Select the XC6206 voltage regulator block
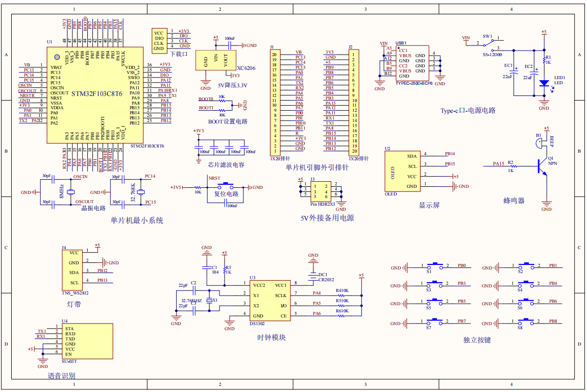Screen dimensions: 587x392 pyautogui.click(x=215, y=61)
